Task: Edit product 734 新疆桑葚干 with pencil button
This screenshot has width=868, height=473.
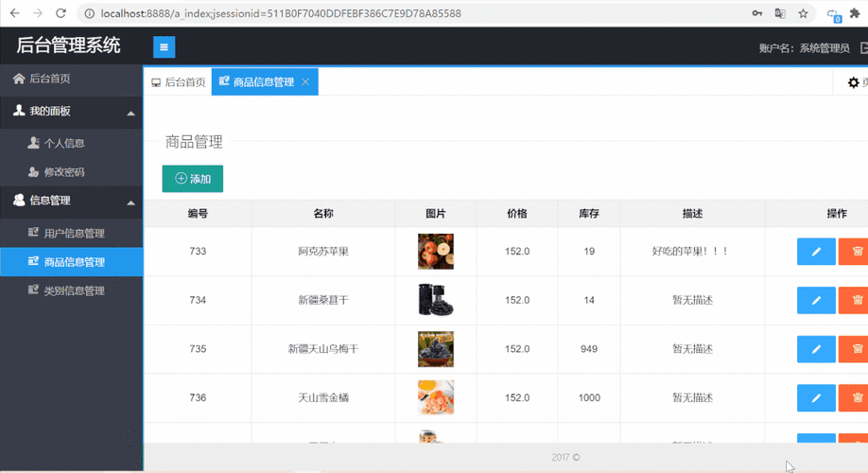Action: coord(816,300)
